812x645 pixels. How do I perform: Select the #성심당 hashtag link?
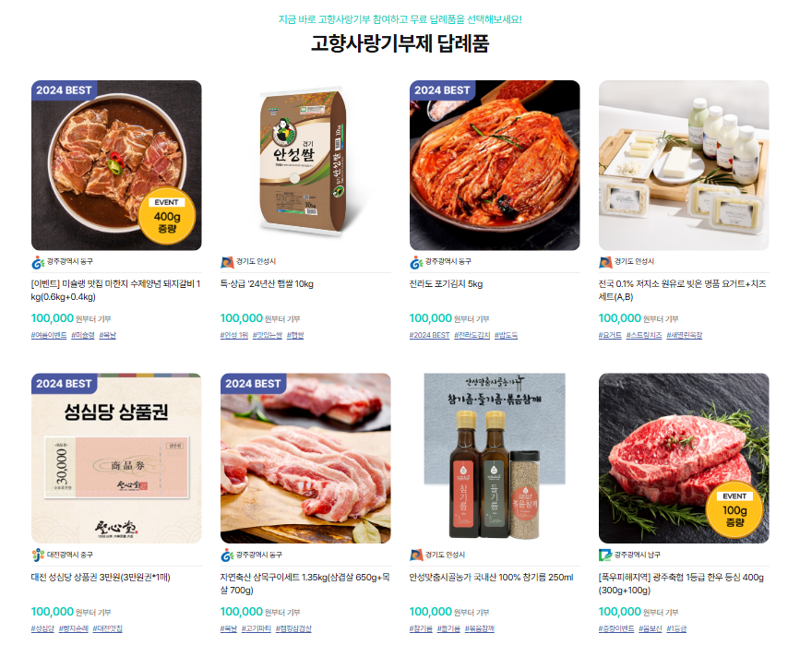pos(42,628)
